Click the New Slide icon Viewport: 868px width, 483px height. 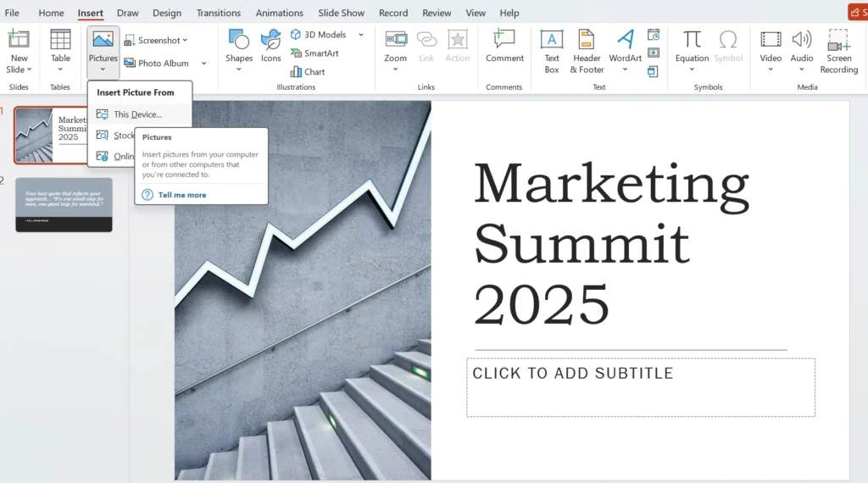pos(19,39)
